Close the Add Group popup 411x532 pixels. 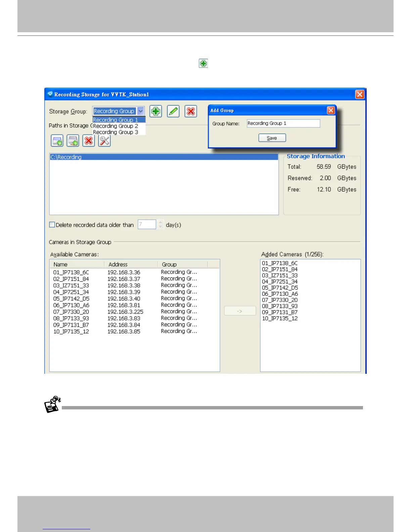[331, 110]
